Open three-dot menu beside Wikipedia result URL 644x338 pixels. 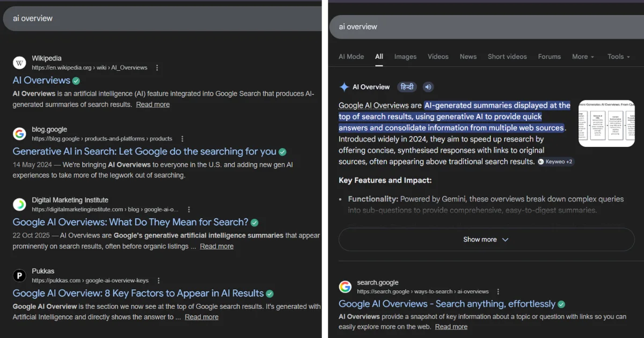click(157, 68)
